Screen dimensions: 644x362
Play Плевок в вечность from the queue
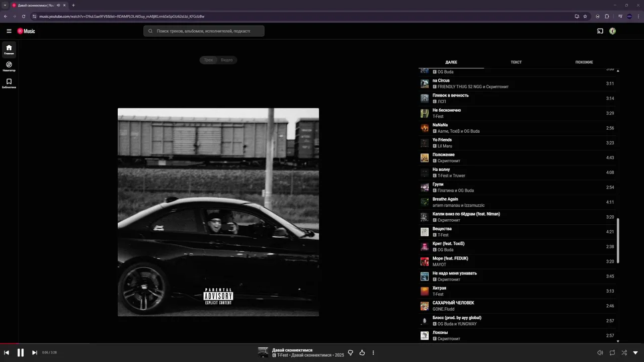pos(518,99)
